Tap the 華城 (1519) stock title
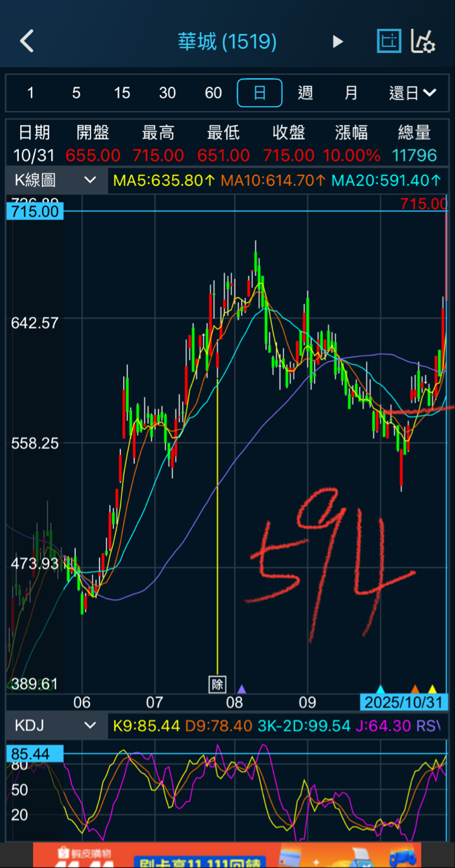The height and width of the screenshot is (868, 455). pyautogui.click(x=227, y=42)
